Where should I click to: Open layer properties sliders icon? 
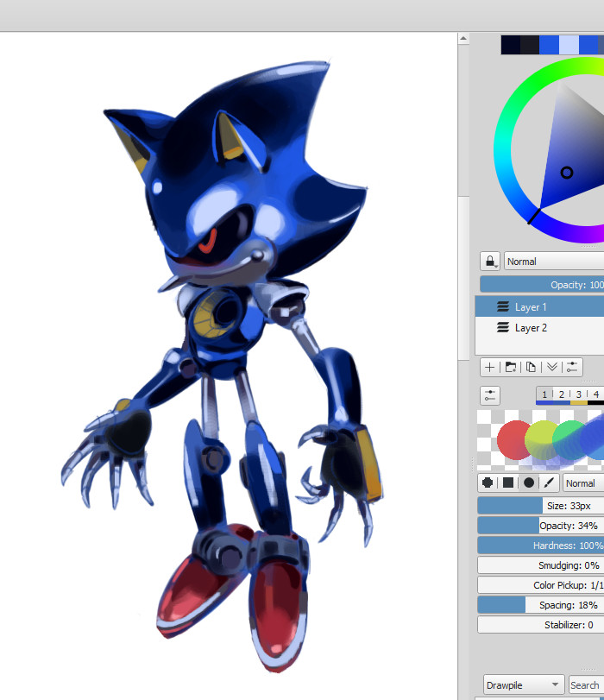click(x=572, y=368)
